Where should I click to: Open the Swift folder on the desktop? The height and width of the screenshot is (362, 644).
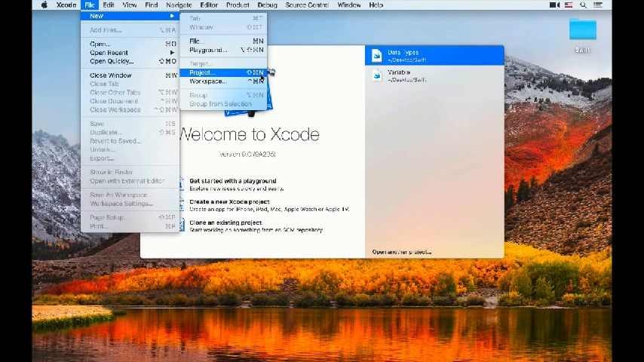[x=582, y=35]
